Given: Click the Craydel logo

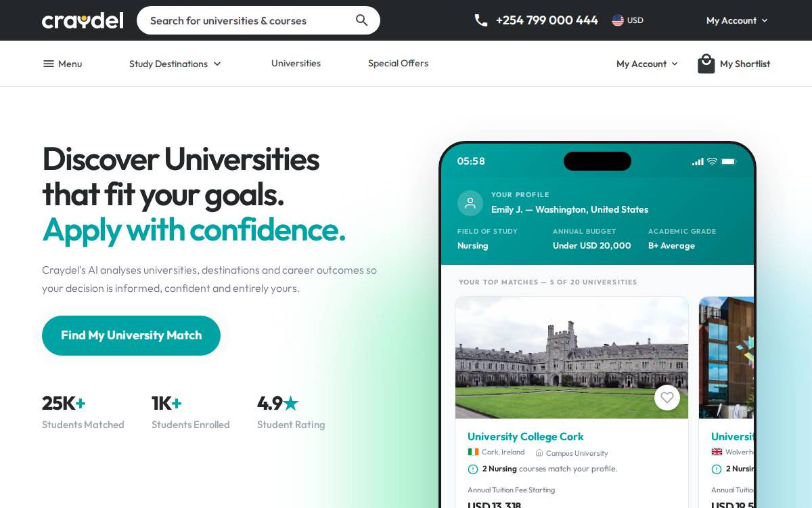Looking at the screenshot, I should point(83,20).
